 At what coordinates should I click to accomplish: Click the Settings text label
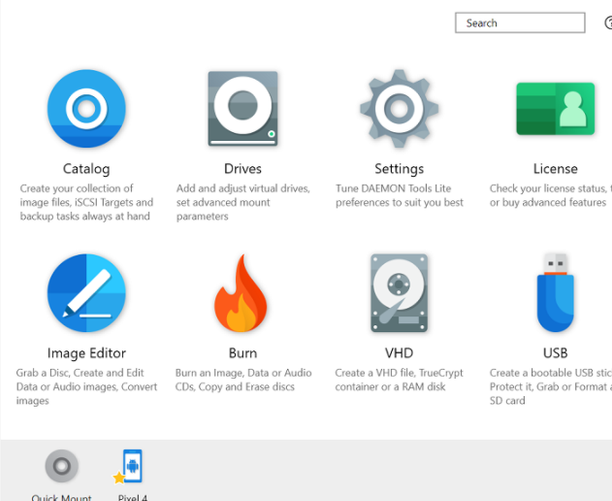point(399,169)
